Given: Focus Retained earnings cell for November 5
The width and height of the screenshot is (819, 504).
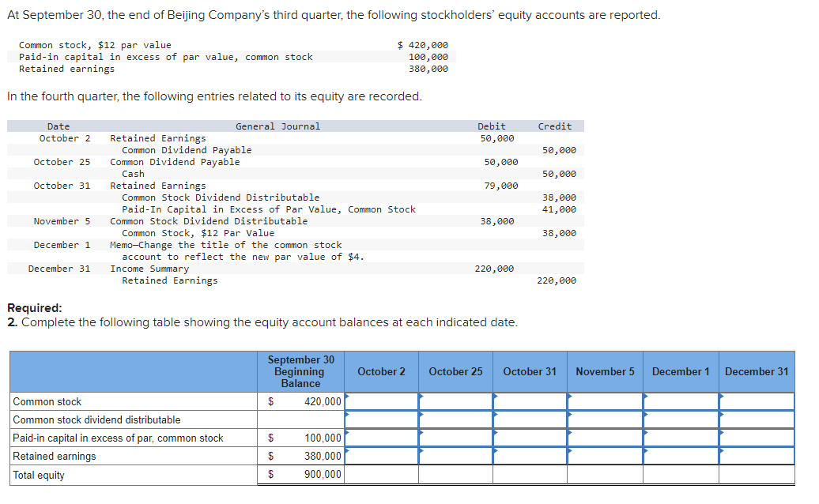Looking at the screenshot, I should coord(605,456).
